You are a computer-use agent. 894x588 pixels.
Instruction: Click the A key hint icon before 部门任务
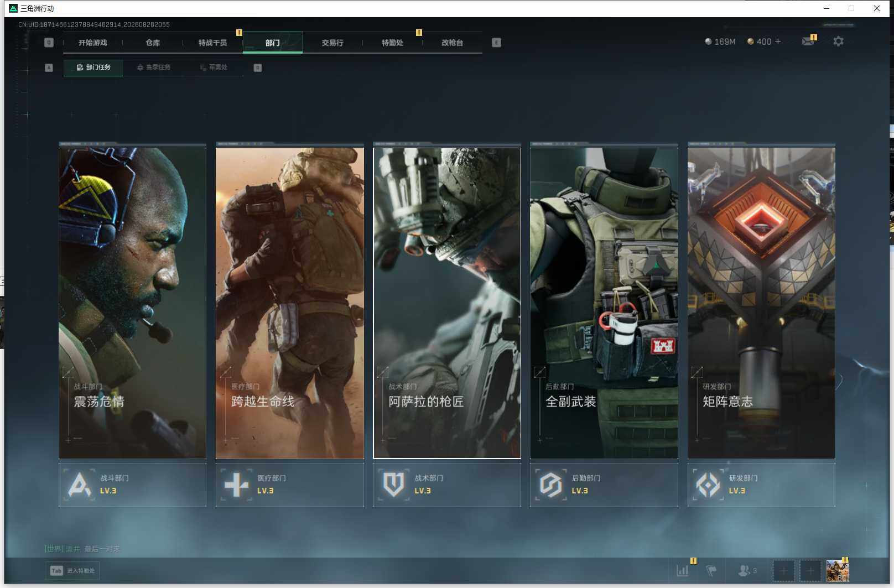point(49,67)
